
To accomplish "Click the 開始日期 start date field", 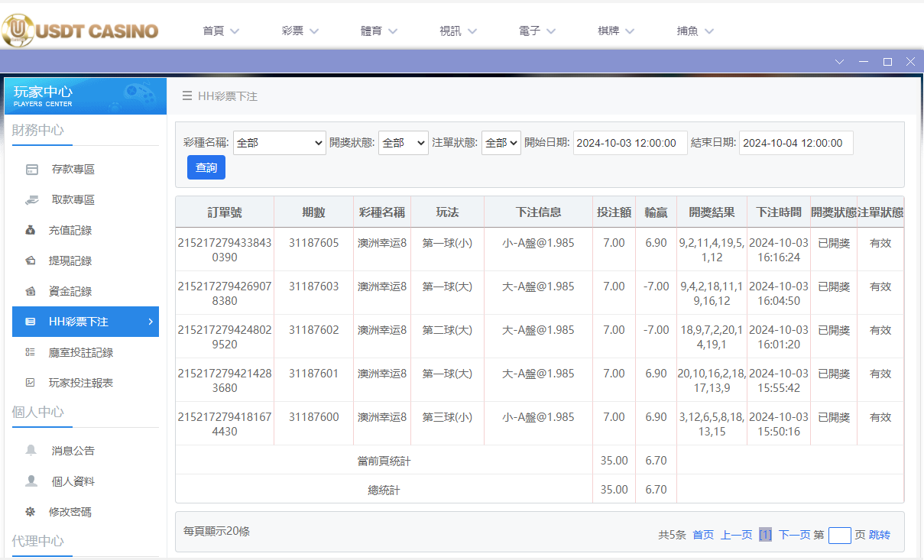I will coord(630,142).
